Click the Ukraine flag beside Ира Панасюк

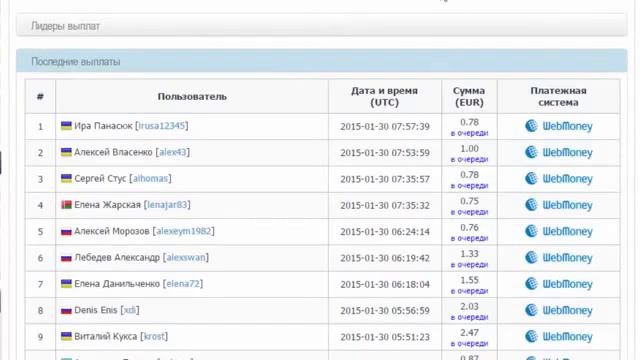(x=66, y=126)
